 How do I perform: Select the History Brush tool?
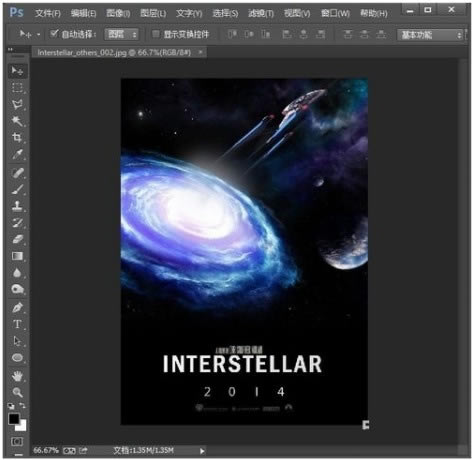click(x=17, y=223)
